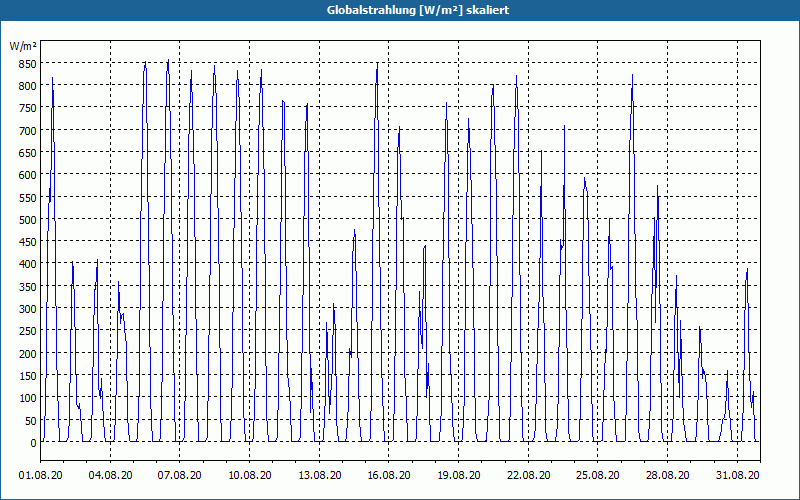Screen dimensions: 800x500
Task: Click the 250 value on y-axis
Action: coord(28,332)
